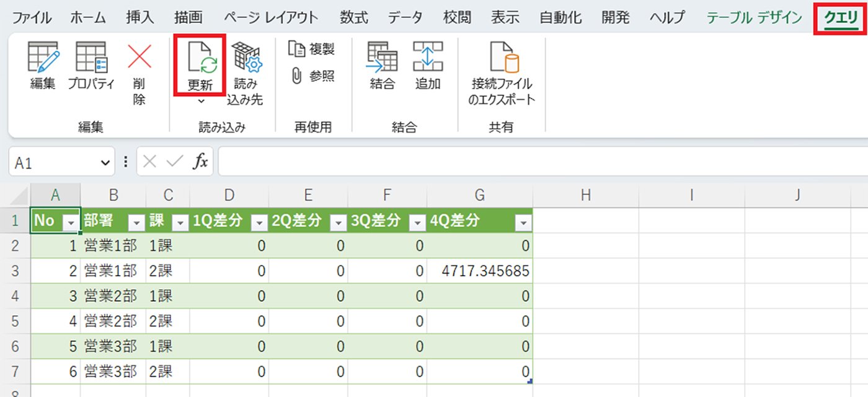Click cell with value 4717.345685
This screenshot has height=397, width=868.
480,271
